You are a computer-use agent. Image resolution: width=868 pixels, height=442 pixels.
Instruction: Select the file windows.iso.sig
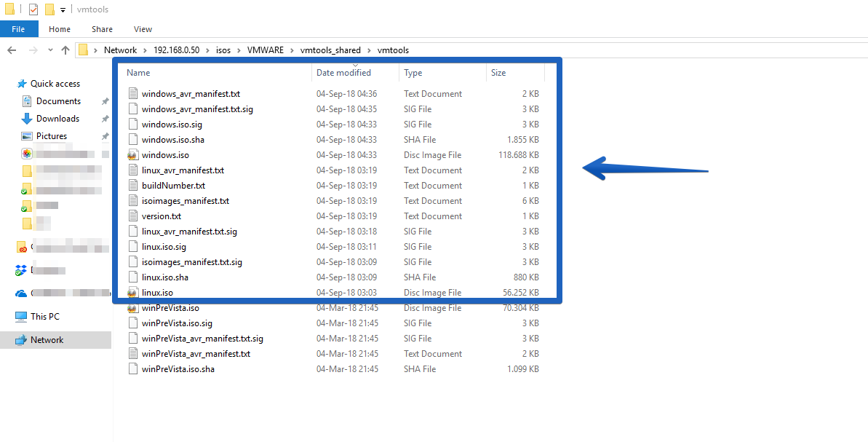172,125
